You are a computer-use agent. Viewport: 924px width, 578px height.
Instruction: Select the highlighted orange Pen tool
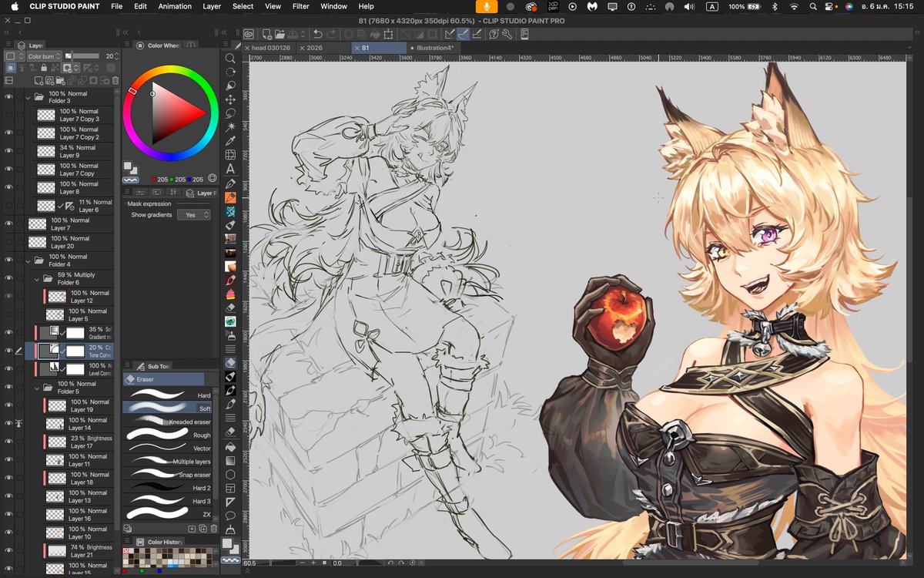click(230, 197)
